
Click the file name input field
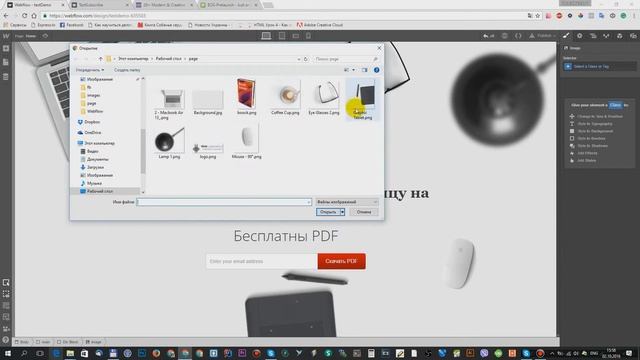coord(224,202)
